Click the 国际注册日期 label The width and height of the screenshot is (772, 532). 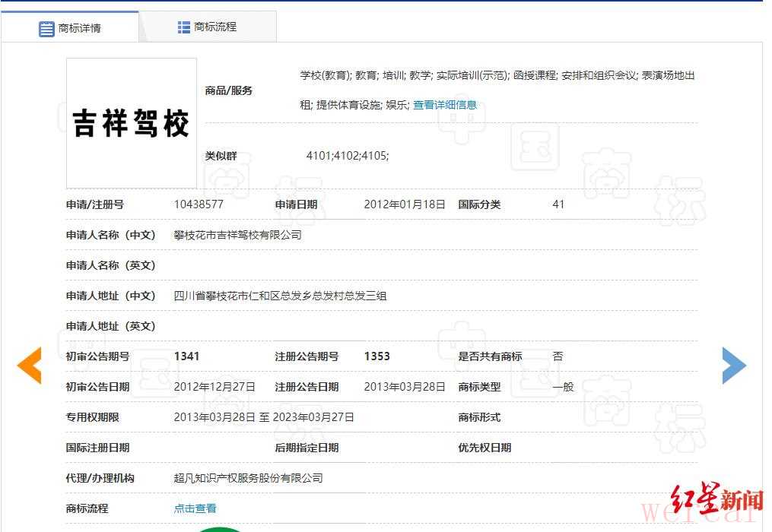[97, 448]
